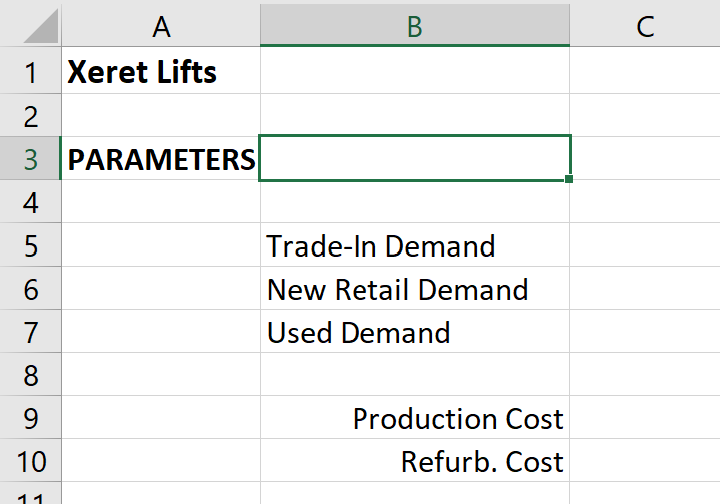The image size is (720, 504).
Task: Click the "Production Cost" cell
Action: click(415, 418)
